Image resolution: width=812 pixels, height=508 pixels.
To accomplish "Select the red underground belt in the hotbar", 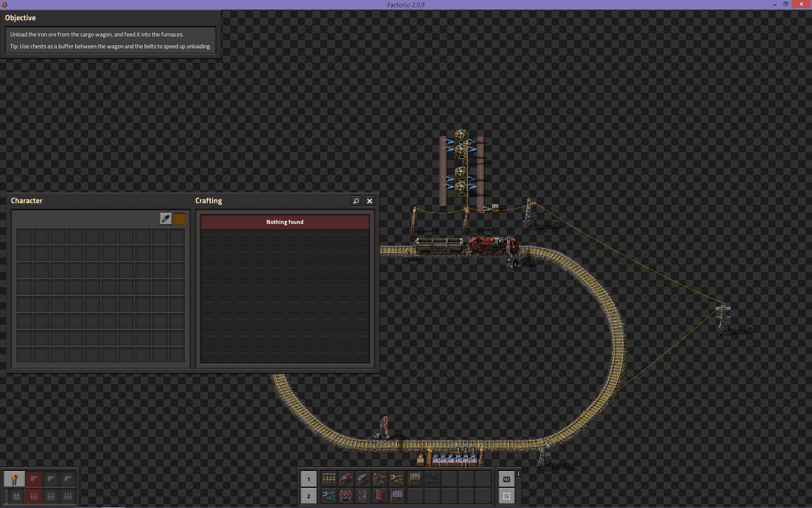I will 379,496.
